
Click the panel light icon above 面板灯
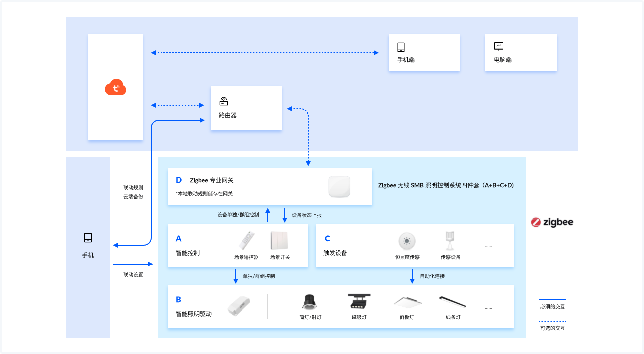click(406, 301)
